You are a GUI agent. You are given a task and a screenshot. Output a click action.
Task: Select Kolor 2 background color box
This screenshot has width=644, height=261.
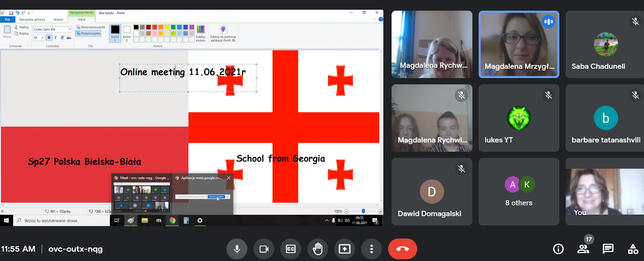(x=127, y=33)
